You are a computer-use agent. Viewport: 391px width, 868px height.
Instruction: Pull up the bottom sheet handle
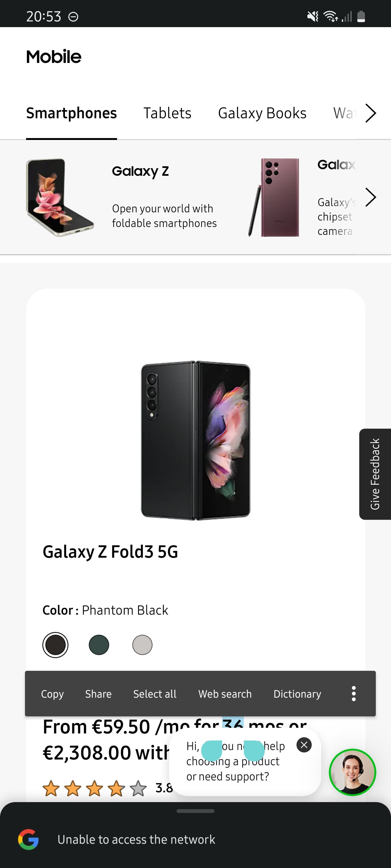pos(195,811)
